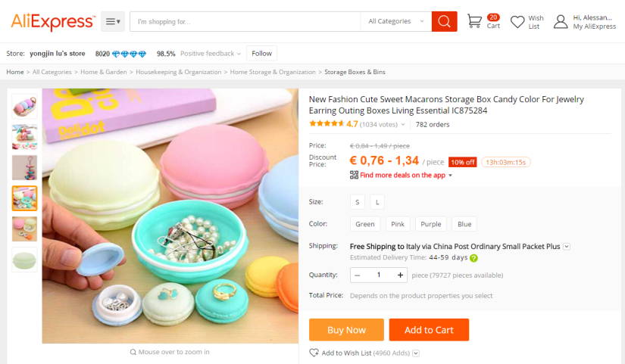This screenshot has width=625, height=364.
Task: Open the hamburger categories menu icon
Action: click(113, 21)
